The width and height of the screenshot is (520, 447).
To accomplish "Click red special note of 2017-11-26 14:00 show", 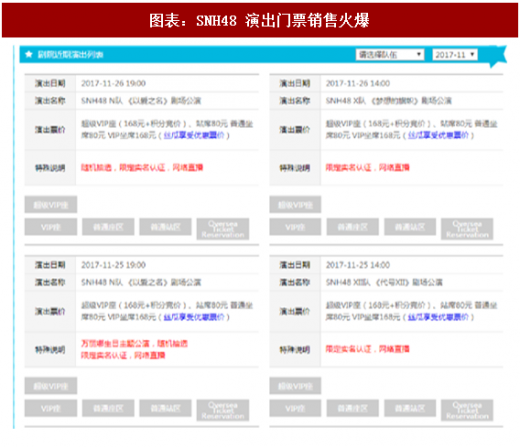I will tap(367, 167).
